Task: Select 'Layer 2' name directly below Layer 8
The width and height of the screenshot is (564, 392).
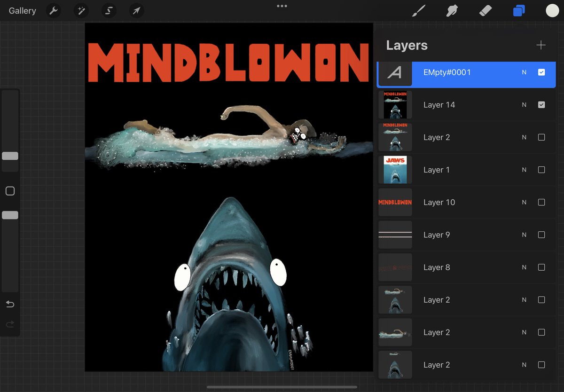Action: point(437,300)
